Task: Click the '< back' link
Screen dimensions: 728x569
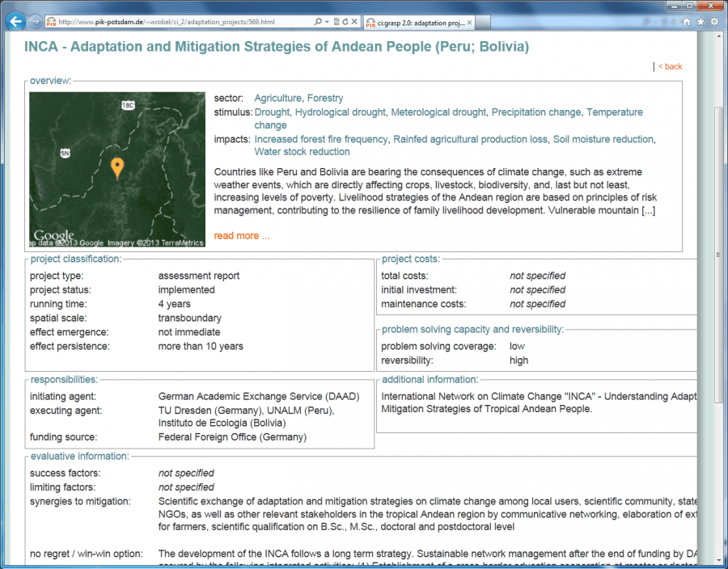Action: pos(670,66)
